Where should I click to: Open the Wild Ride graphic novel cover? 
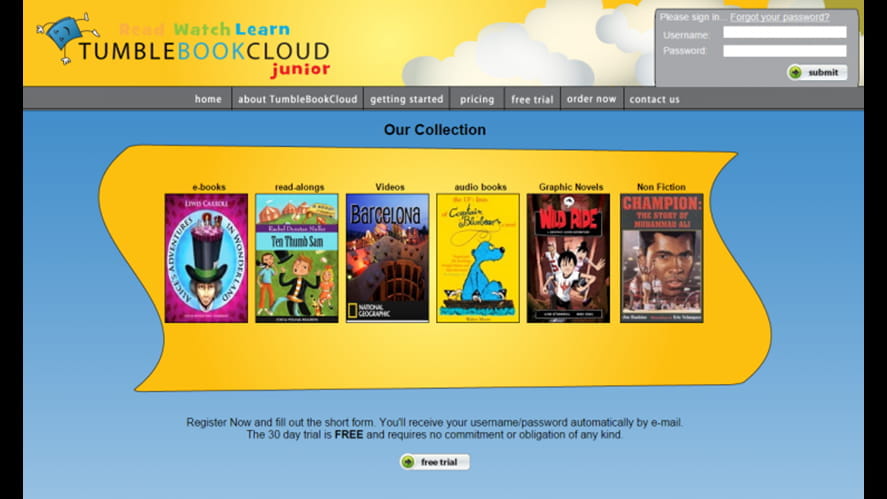click(569, 259)
